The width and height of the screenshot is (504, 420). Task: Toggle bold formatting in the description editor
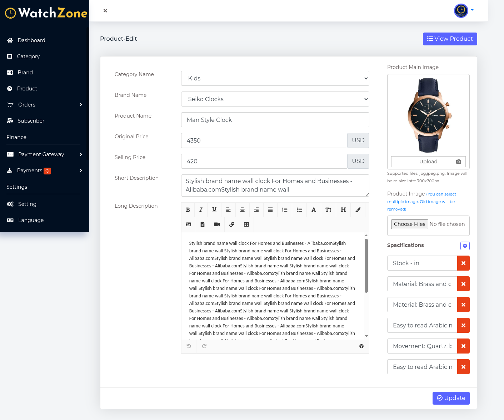(x=188, y=210)
